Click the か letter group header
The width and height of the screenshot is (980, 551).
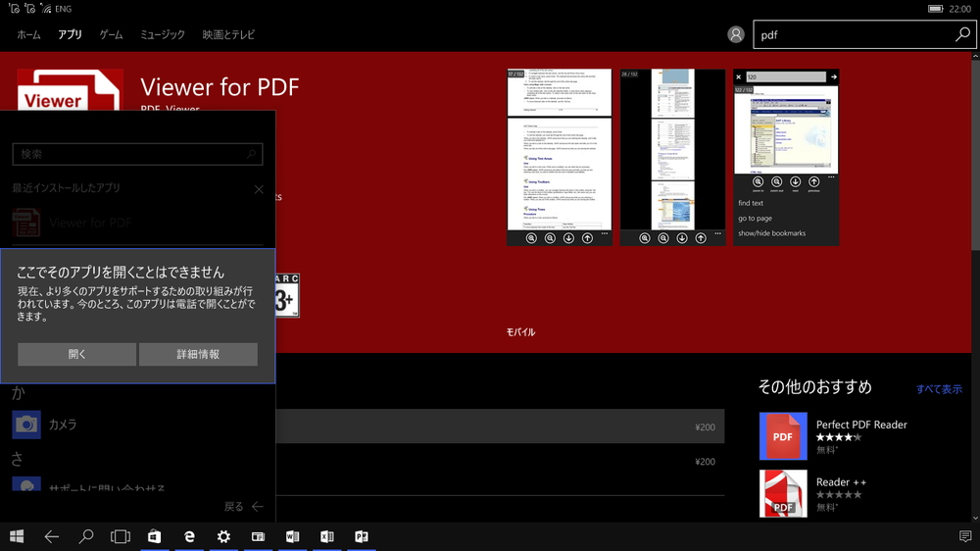coord(18,393)
